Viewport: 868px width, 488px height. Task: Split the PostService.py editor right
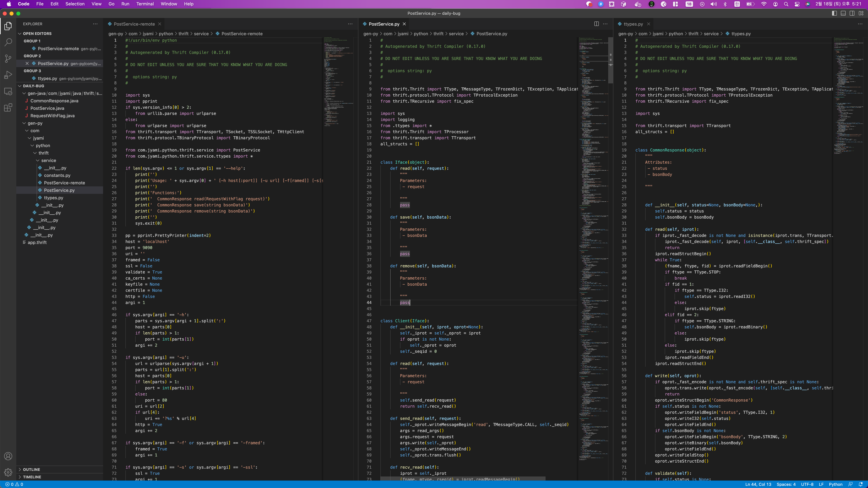[596, 24]
